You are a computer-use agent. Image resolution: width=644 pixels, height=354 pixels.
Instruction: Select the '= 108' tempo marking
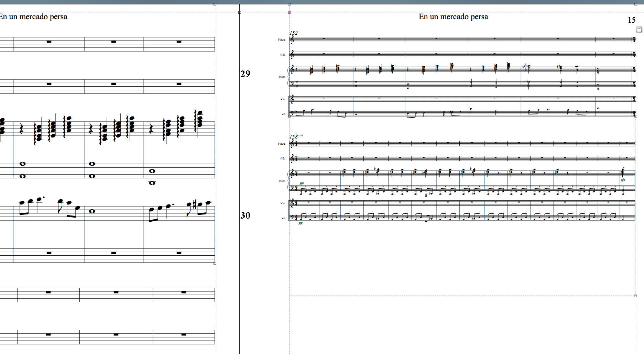click(x=300, y=135)
